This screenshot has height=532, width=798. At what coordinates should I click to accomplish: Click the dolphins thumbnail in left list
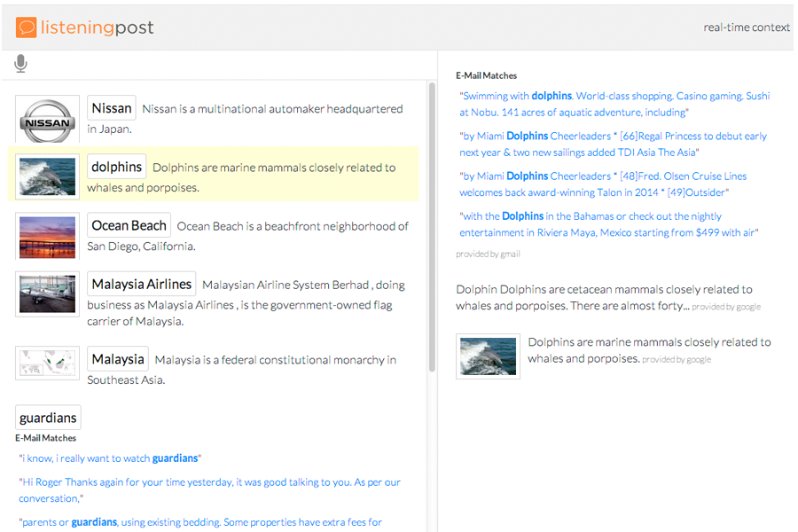[47, 178]
